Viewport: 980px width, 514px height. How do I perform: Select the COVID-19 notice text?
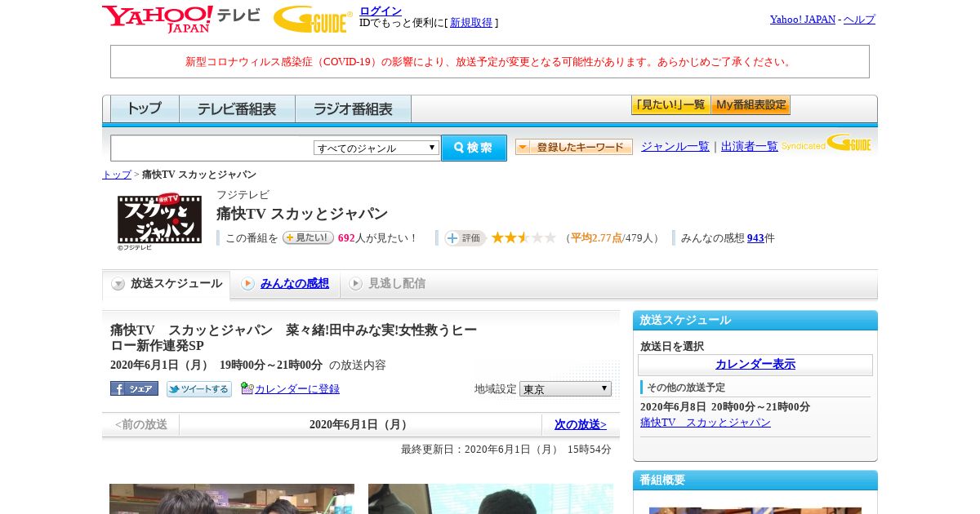[490, 62]
